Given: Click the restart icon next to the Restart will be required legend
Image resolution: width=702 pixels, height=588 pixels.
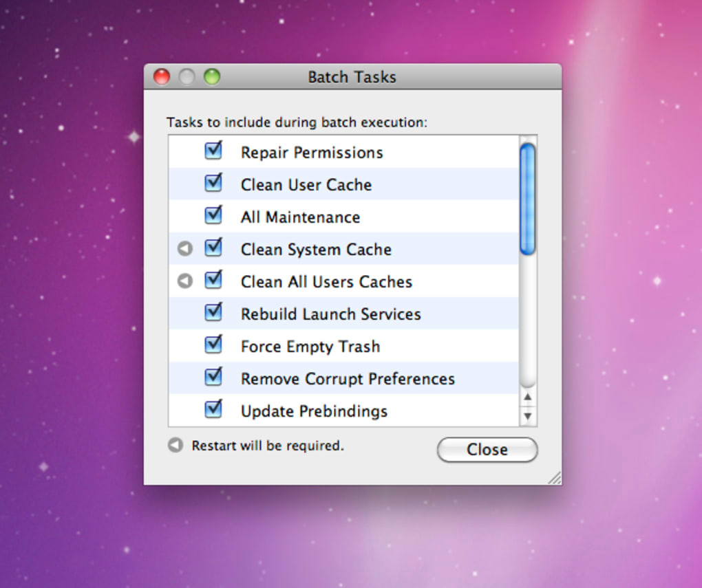Looking at the screenshot, I should point(175,445).
